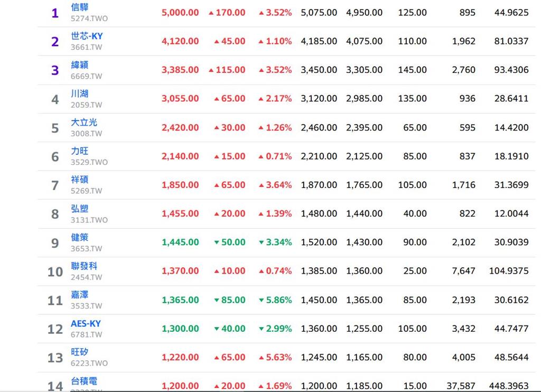This screenshot has height=392, width=541.
Task: Select the 1,365.00 price of 嘉澤
Action: click(180, 300)
